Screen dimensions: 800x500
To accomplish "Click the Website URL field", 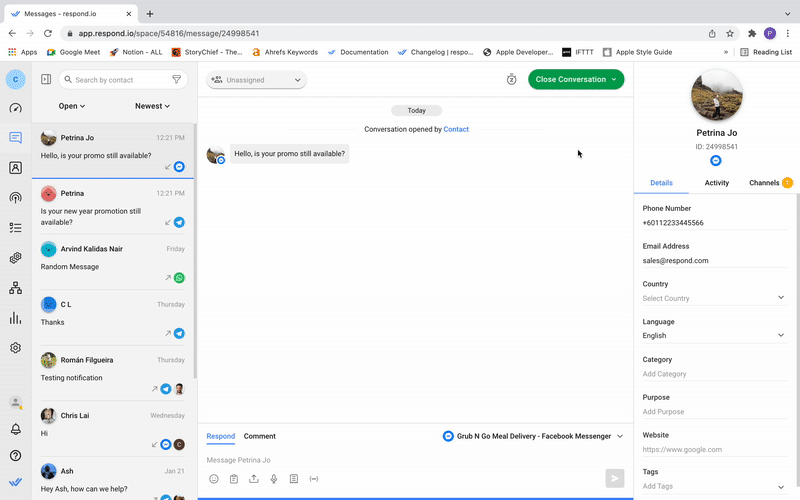I will click(714, 449).
